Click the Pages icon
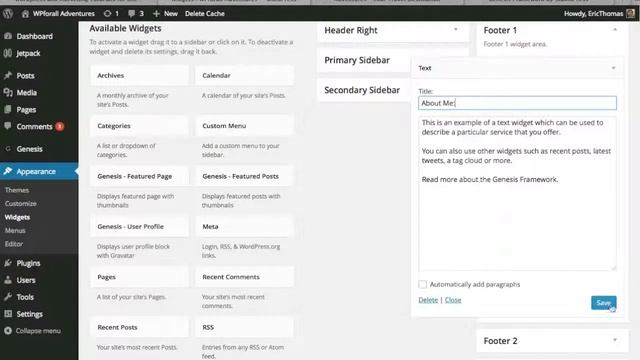 [x=8, y=109]
